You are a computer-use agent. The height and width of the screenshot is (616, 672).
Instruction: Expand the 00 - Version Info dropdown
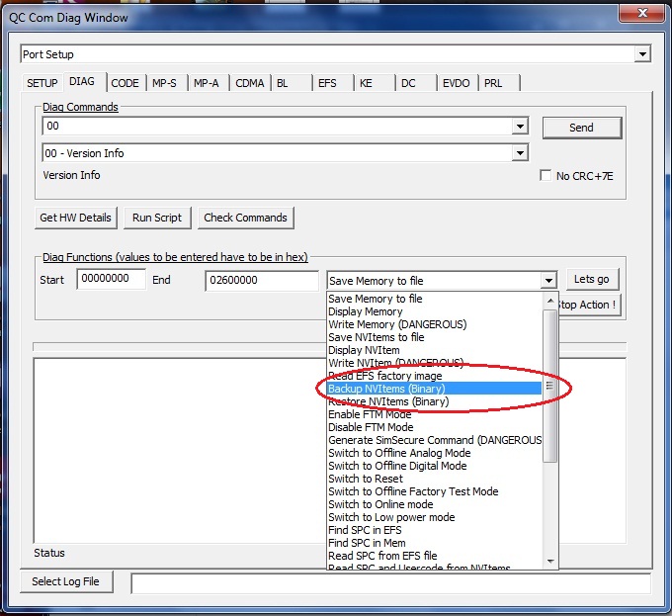click(x=520, y=153)
